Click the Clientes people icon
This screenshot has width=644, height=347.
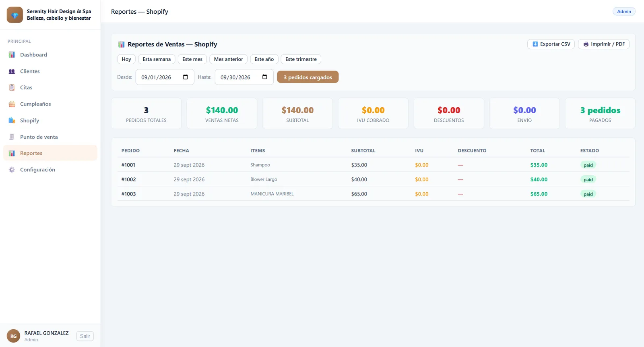12,71
